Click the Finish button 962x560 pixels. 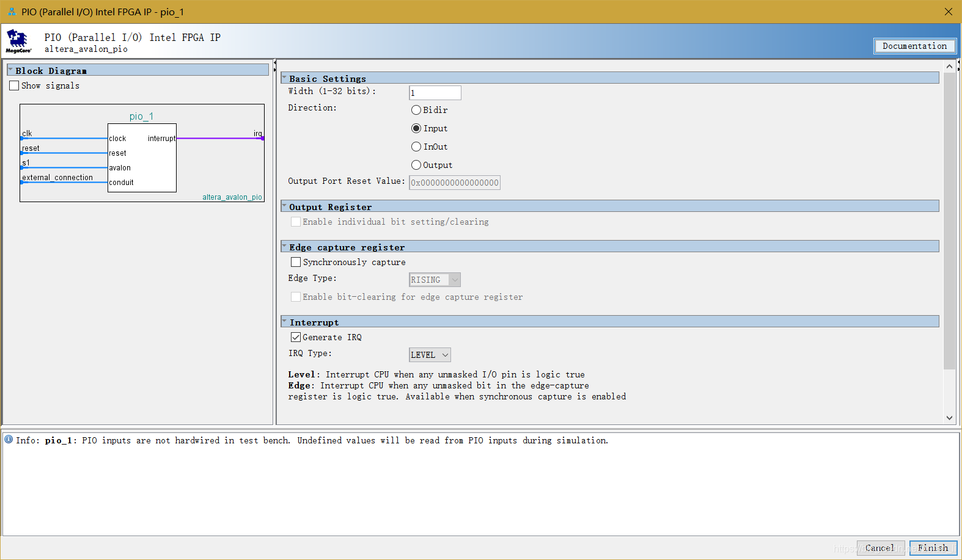click(933, 548)
